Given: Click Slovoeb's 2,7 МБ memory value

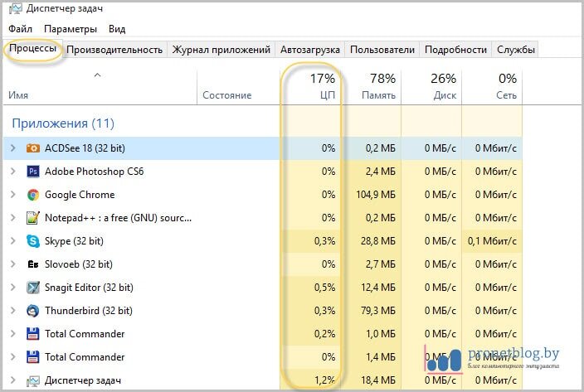Looking at the screenshot, I should 380,264.
